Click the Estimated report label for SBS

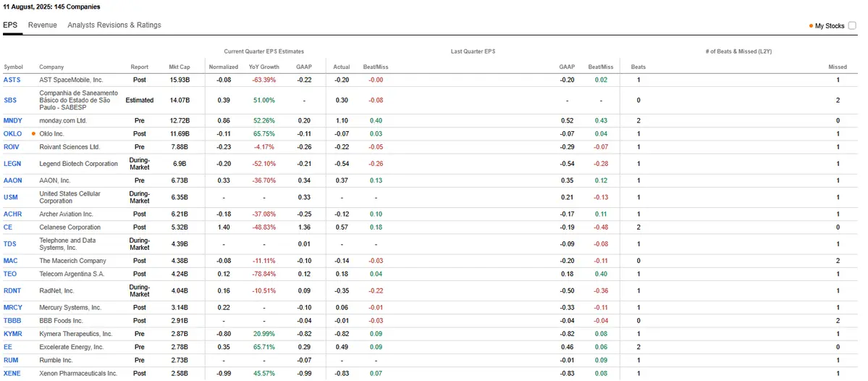coord(140,100)
